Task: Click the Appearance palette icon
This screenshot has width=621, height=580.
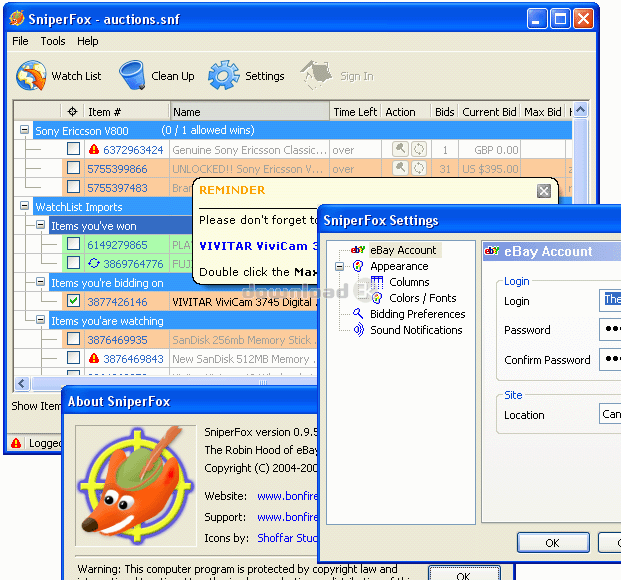Action: point(358,266)
